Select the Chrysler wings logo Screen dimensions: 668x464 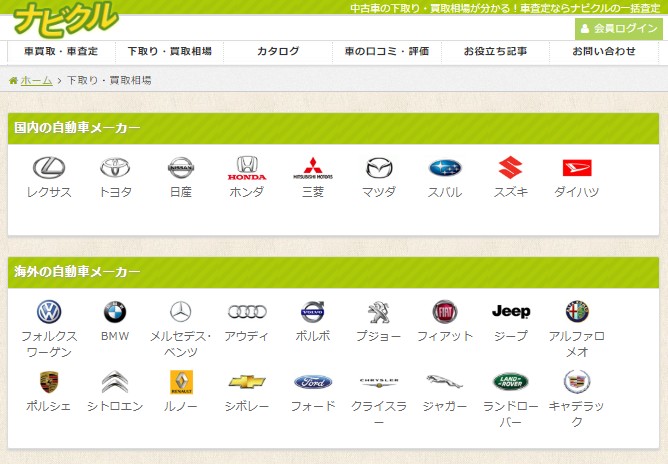(379, 383)
